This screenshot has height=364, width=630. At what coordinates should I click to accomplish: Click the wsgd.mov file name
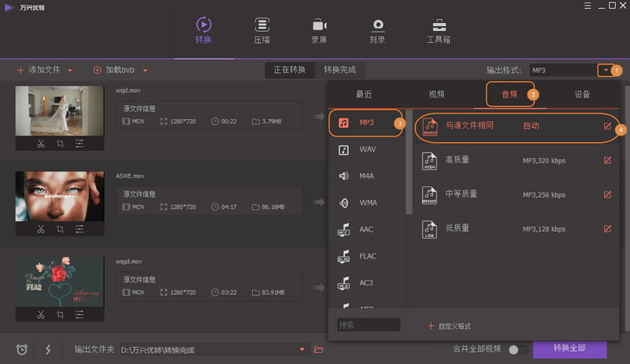pos(129,261)
